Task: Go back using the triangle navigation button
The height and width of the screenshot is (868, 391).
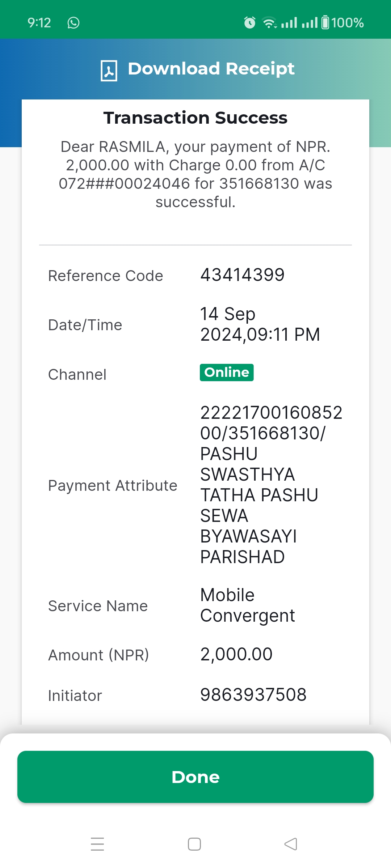Action: tap(291, 844)
